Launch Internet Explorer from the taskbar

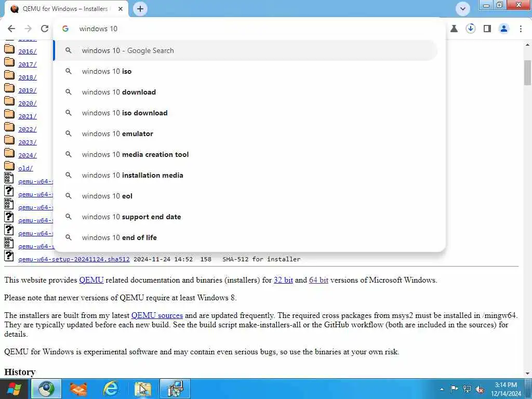click(111, 389)
